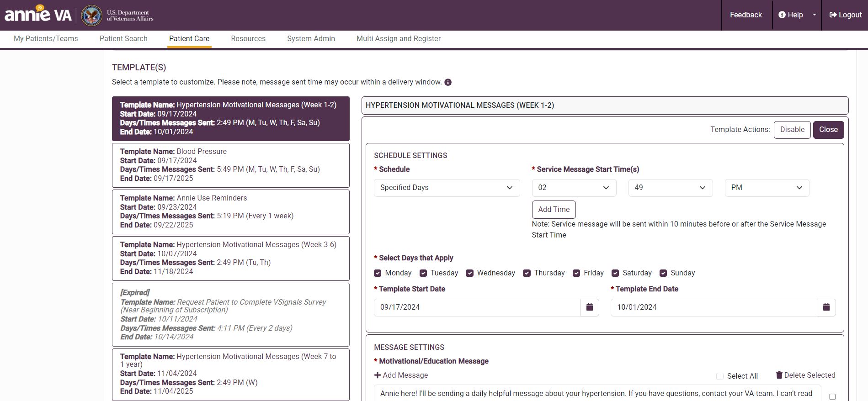The height and width of the screenshot is (401, 868).
Task: Click the Monday day label
Action: pyautogui.click(x=398, y=273)
